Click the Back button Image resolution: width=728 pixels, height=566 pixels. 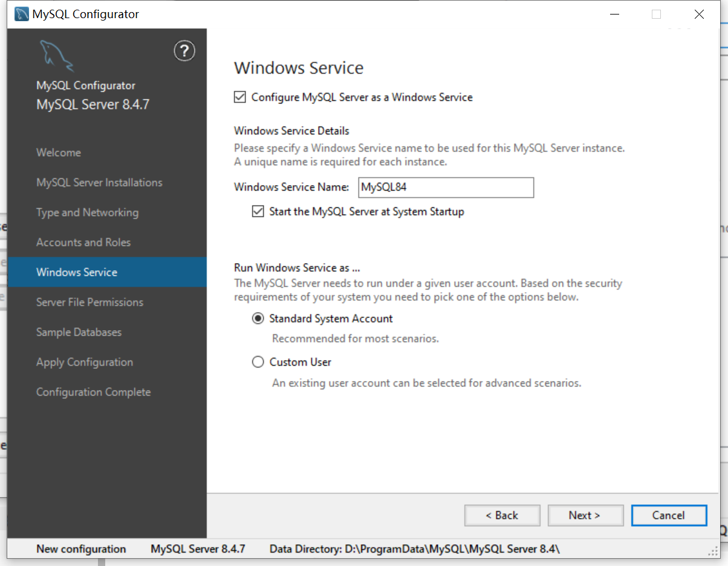[x=502, y=515]
